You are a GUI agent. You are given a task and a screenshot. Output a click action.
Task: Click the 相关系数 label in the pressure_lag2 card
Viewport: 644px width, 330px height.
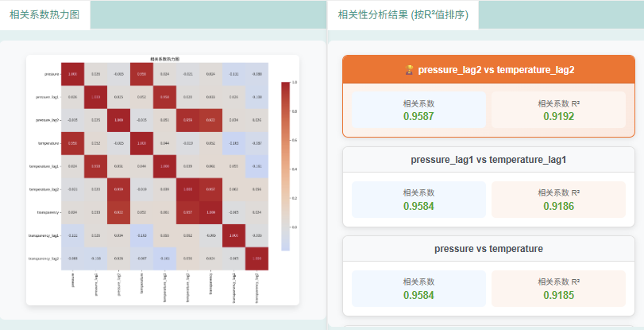[418, 103]
